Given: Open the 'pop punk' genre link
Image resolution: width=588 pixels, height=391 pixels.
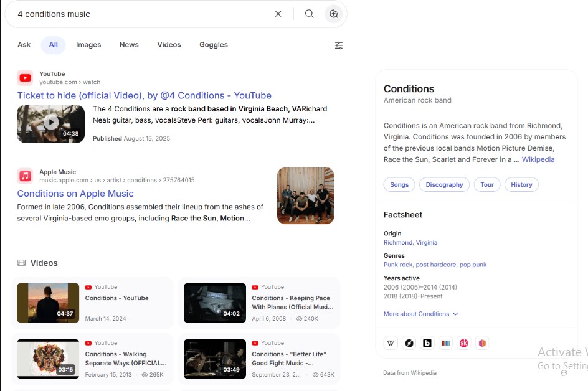Looking at the screenshot, I should click(473, 265).
